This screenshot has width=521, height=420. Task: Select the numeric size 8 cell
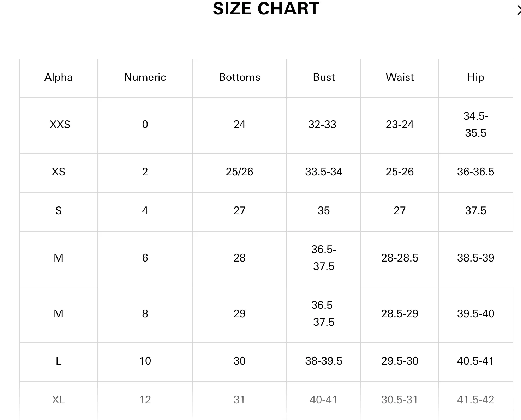click(145, 314)
